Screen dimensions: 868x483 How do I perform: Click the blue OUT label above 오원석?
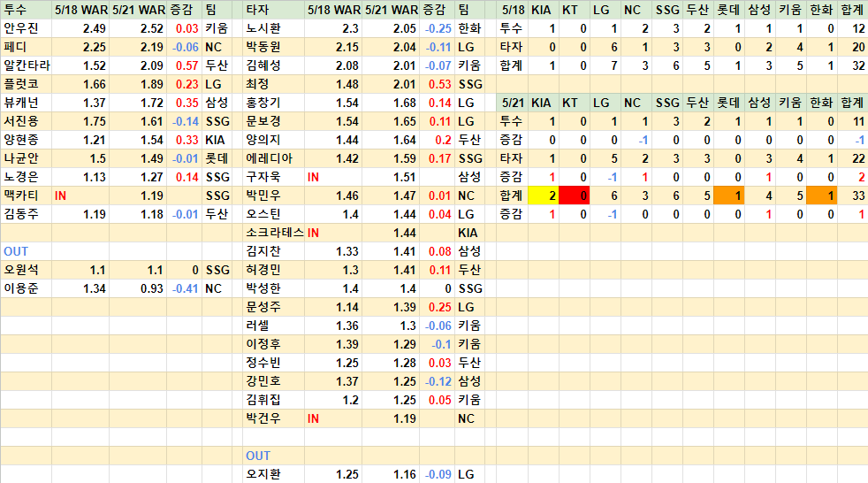coord(16,251)
